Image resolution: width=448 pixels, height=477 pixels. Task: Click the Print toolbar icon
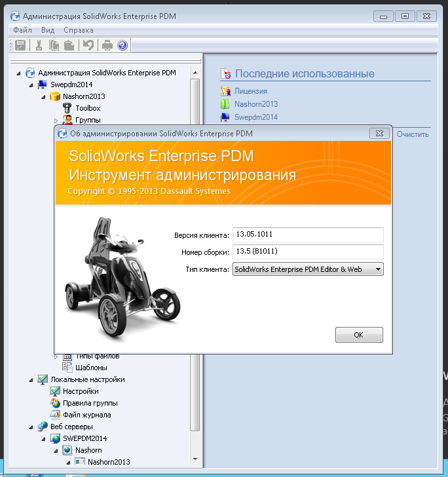click(107, 45)
